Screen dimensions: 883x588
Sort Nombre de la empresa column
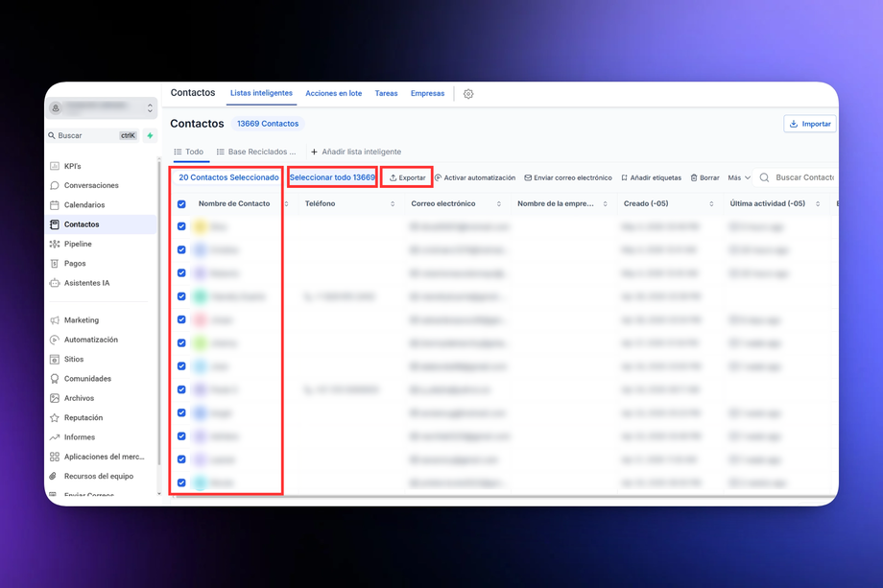pyautogui.click(x=606, y=204)
